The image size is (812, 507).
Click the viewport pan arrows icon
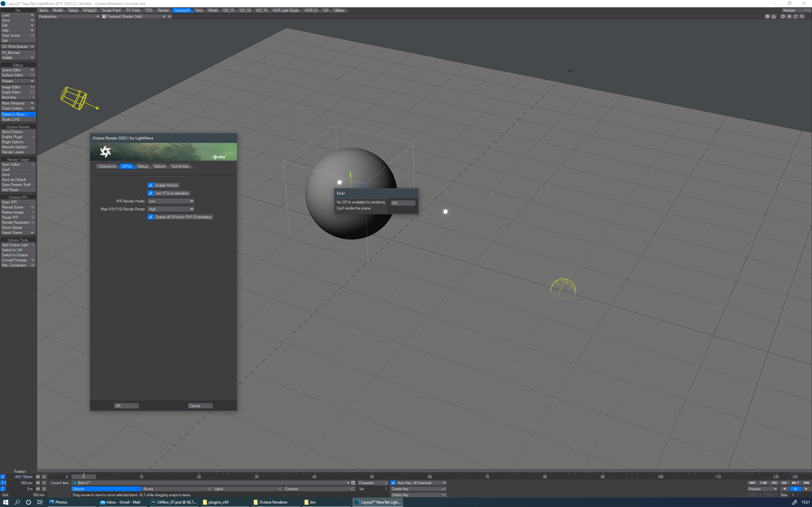[x=789, y=16]
